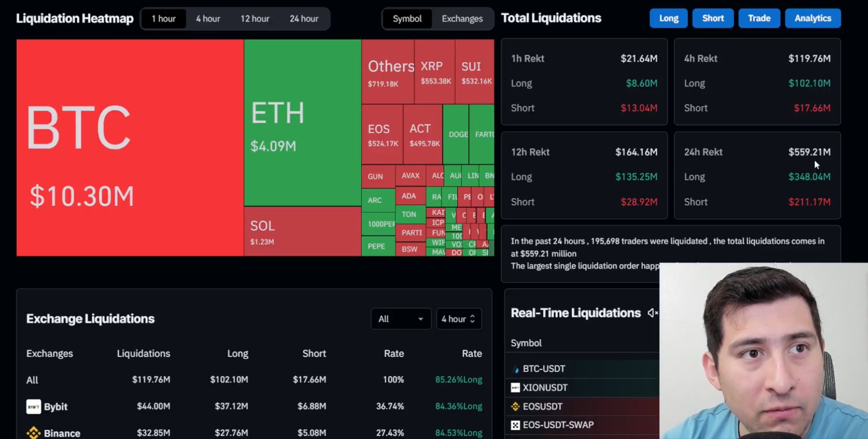
Task: Click the Binance exchange logo
Action: pos(33,433)
